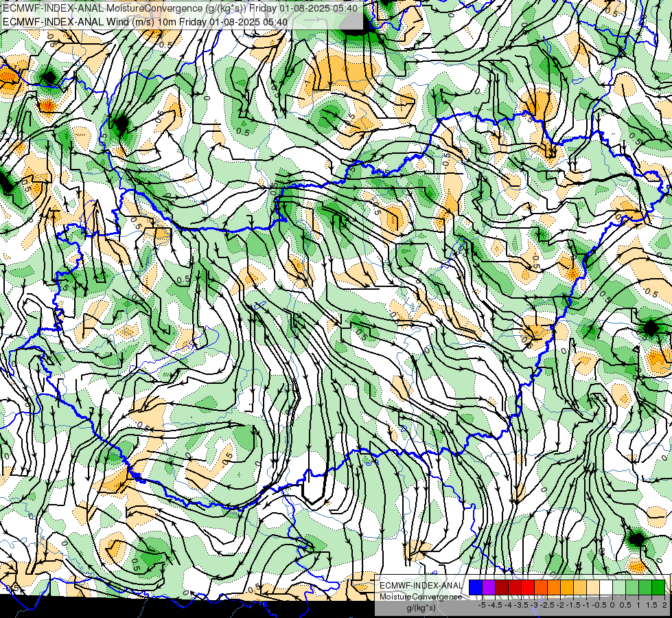This screenshot has width=672, height=618.
Task: Select the legend swatch between -4.5 and -4
Action: coord(502,587)
